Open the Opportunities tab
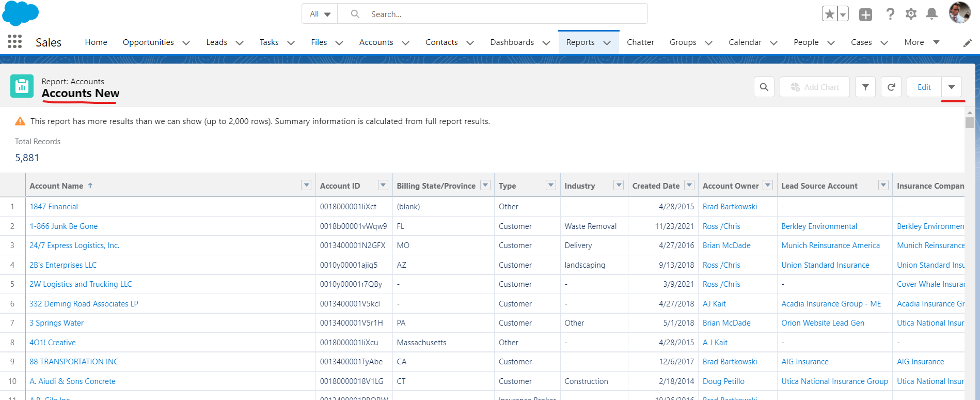980x400 pixels. click(148, 42)
